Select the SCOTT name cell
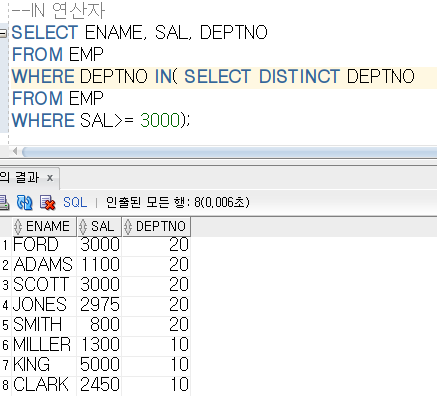 pos(44,285)
